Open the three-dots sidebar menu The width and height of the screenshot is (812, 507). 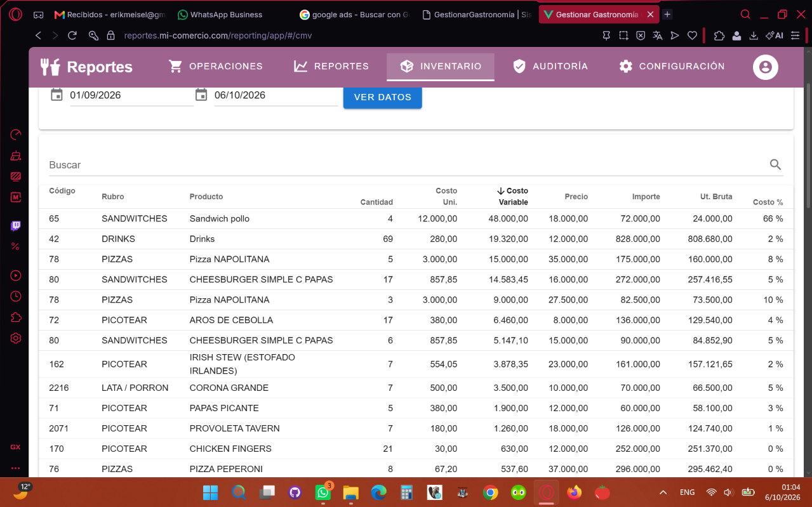(x=15, y=468)
